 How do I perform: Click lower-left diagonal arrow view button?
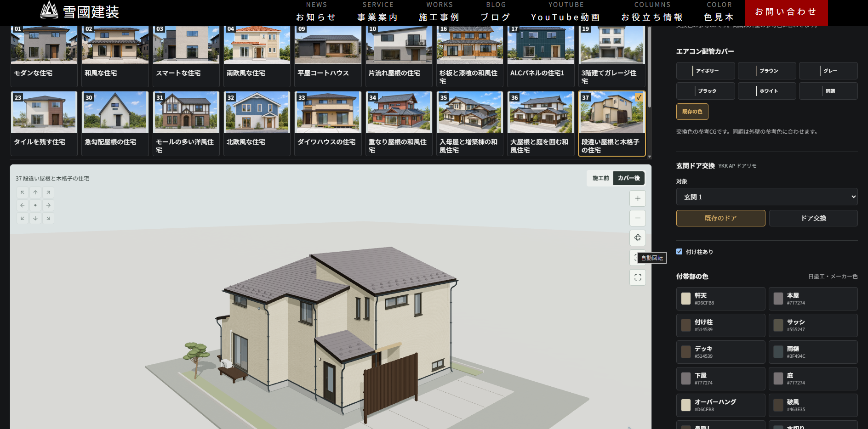coord(23,218)
